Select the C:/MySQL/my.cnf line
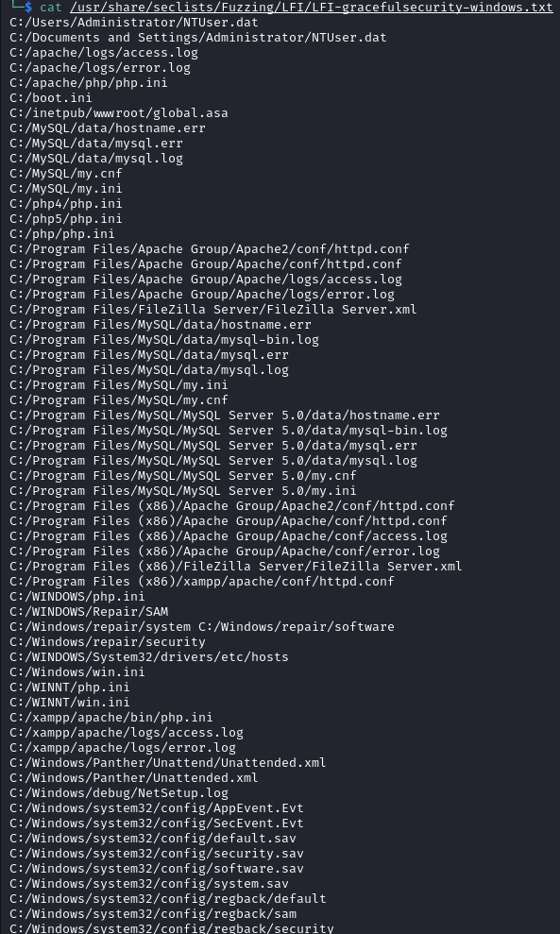This screenshot has height=934, width=560. coord(65,174)
